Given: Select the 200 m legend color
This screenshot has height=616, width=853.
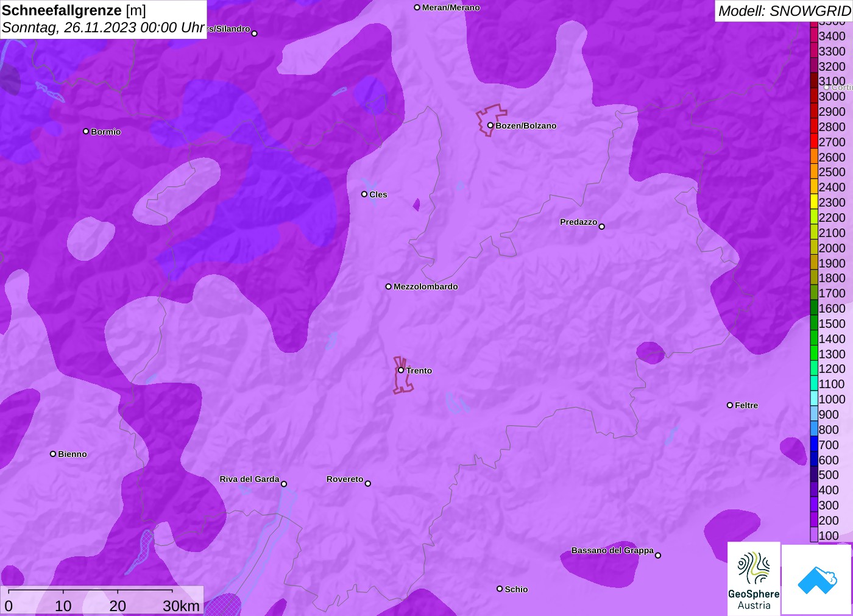Looking at the screenshot, I should [x=814, y=520].
